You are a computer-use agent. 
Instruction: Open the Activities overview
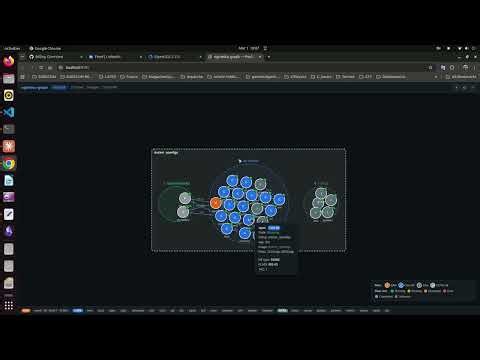12,48
